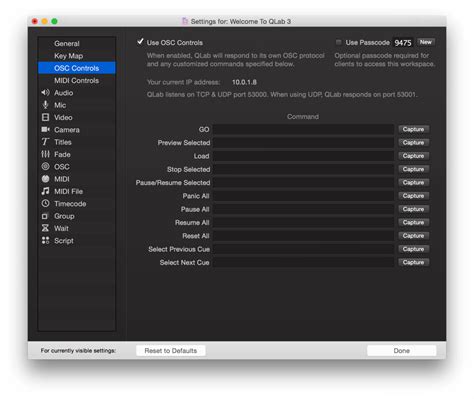
Task: Click the Camera icon in sidebar
Action: (x=45, y=130)
